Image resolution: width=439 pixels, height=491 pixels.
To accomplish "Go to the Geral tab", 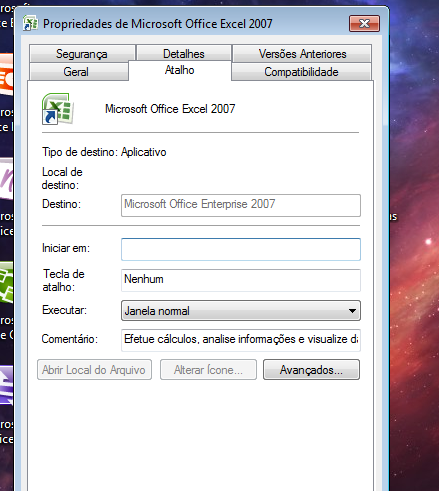I will 79,72.
